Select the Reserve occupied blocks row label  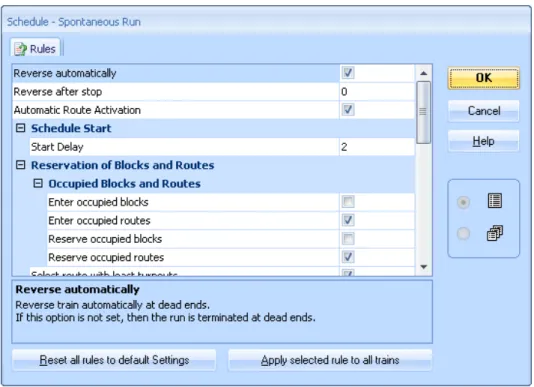point(105,239)
